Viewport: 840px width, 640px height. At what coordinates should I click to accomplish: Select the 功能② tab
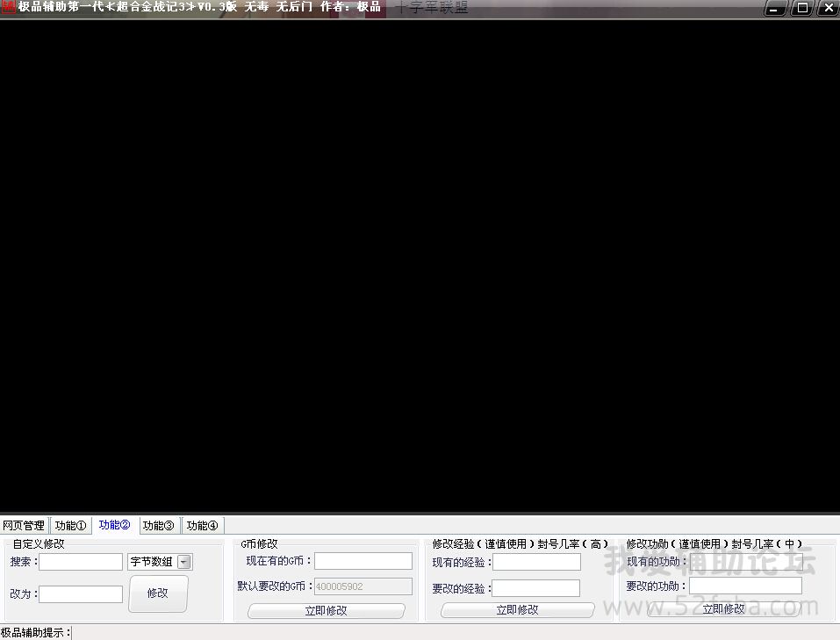click(115, 525)
